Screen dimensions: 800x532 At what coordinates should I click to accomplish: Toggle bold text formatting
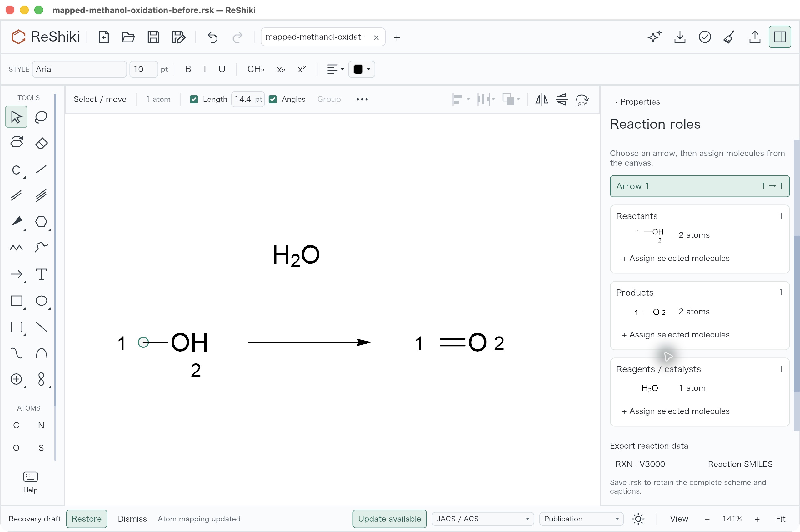click(188, 69)
